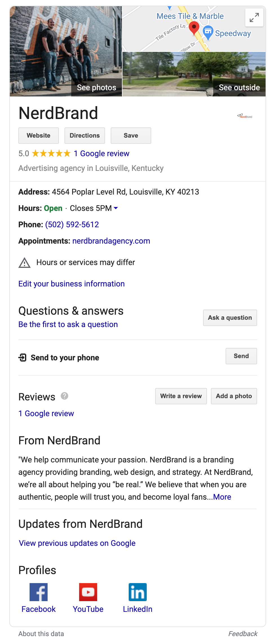The width and height of the screenshot is (274, 644).
Task: Open the LinkedIn profile icon
Action: point(138,592)
